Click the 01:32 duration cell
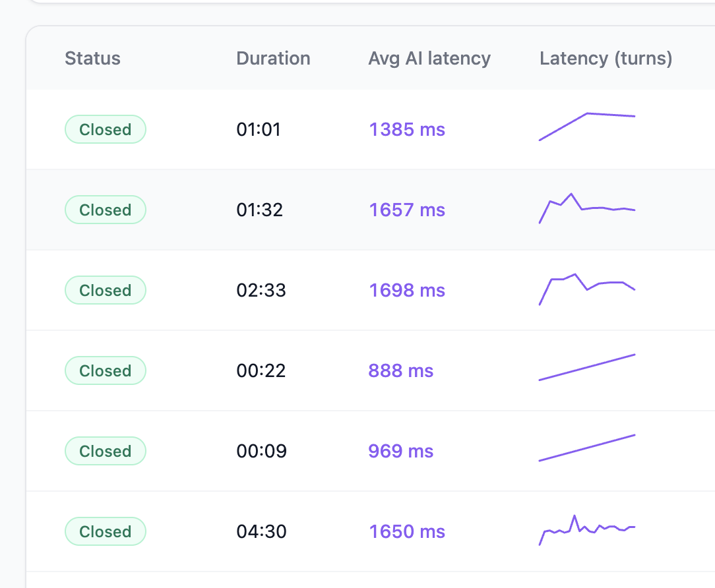Image resolution: width=715 pixels, height=588 pixels. point(260,210)
